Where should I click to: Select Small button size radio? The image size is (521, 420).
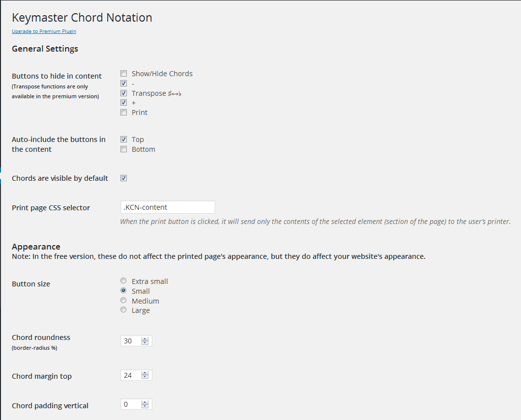click(x=123, y=290)
